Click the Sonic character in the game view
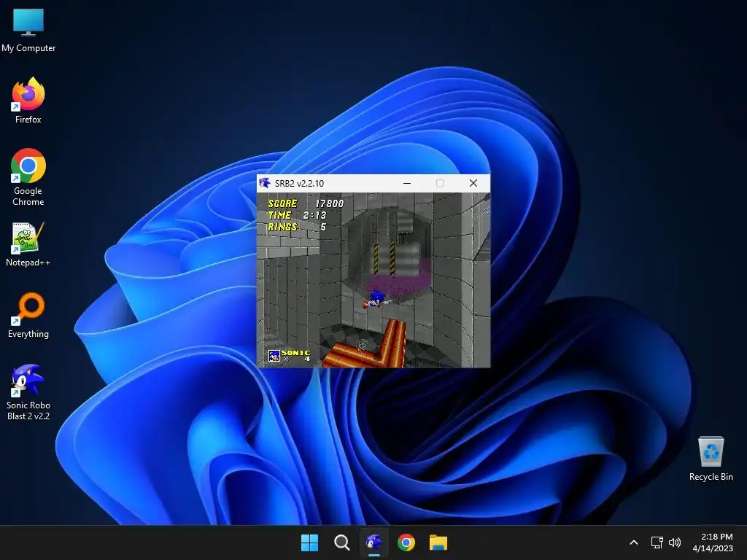 pos(376,300)
